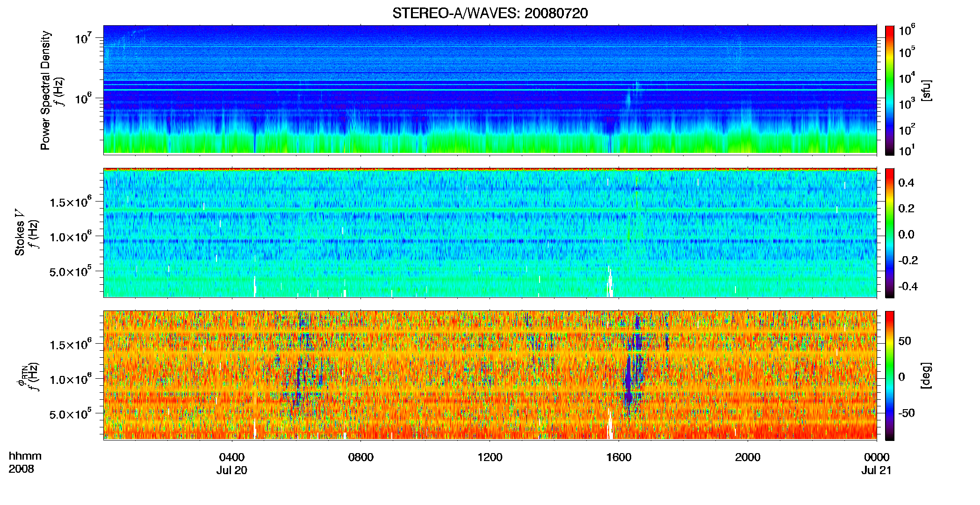The height and width of the screenshot is (505, 980).
Task: Click the degrees colorbar
Action: (890, 375)
